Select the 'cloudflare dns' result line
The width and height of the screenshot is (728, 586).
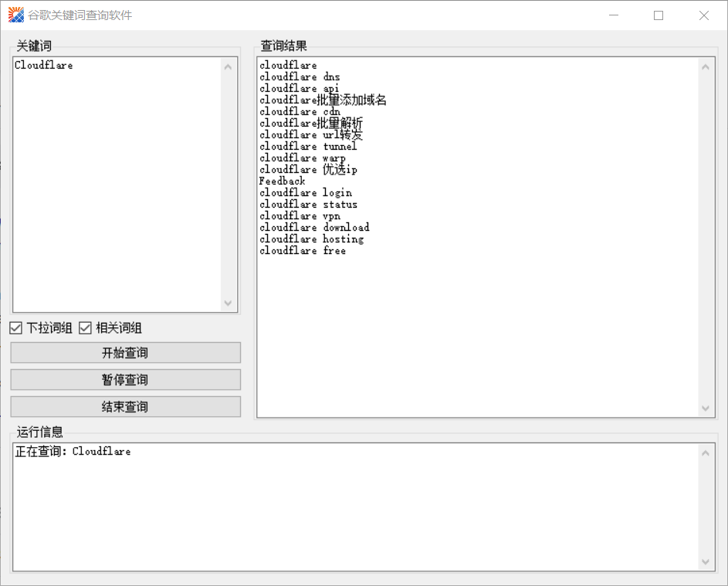point(300,76)
